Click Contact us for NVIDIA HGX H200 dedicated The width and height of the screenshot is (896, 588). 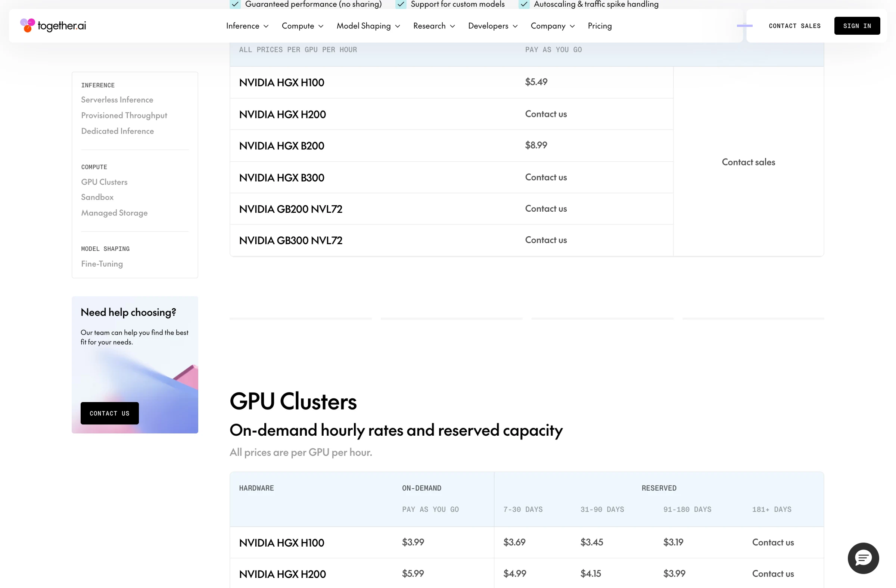[x=546, y=114]
